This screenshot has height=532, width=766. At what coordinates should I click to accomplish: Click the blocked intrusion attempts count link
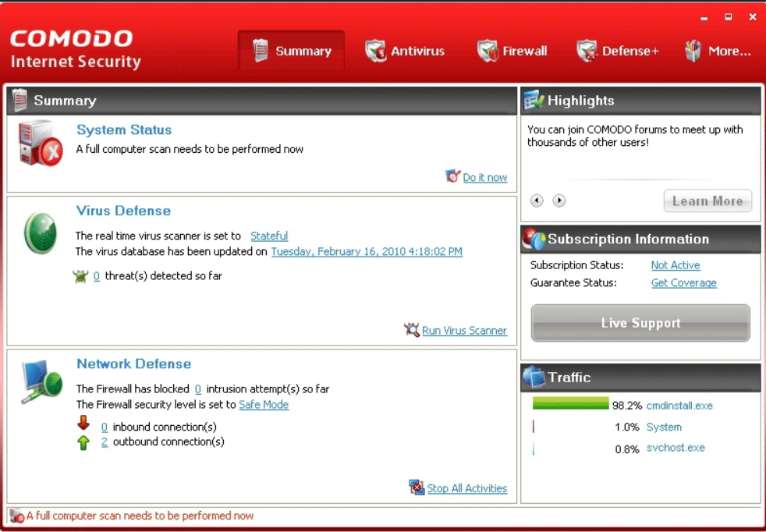point(198,389)
